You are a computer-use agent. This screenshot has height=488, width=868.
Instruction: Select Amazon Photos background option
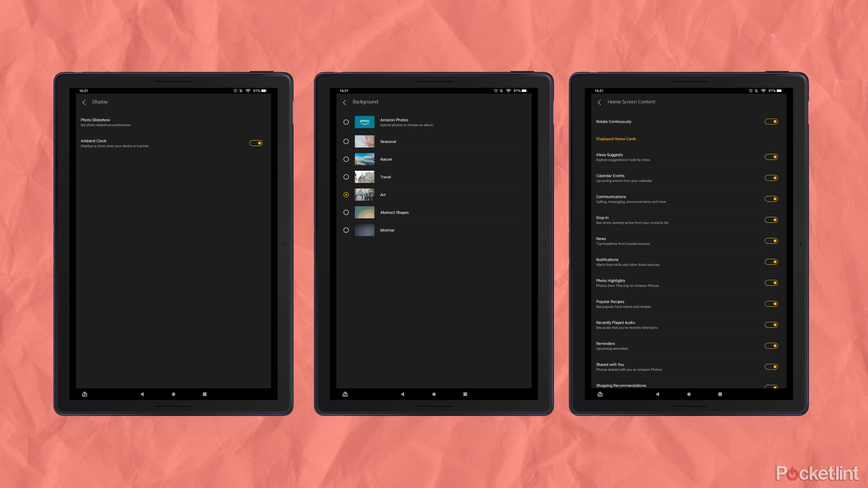(x=346, y=122)
